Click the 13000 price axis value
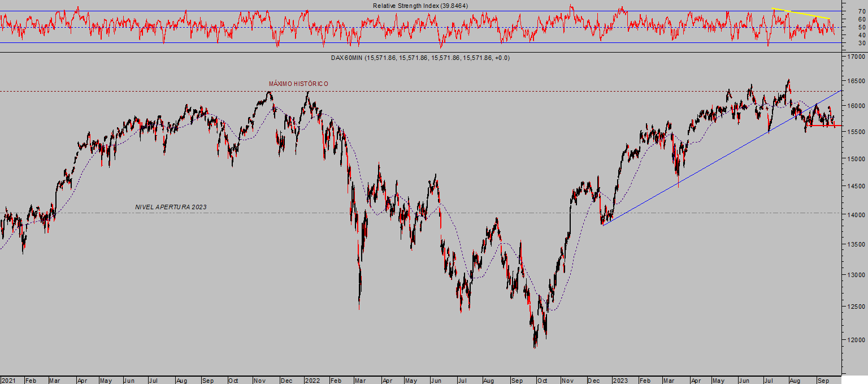The width and height of the screenshot is (868, 384). tap(857, 275)
